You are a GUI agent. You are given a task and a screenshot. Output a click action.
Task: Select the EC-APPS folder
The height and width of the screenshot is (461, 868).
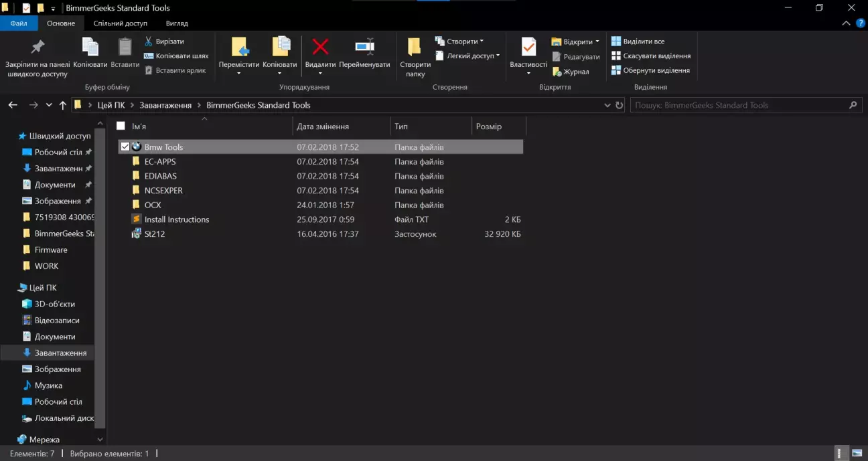(x=160, y=161)
